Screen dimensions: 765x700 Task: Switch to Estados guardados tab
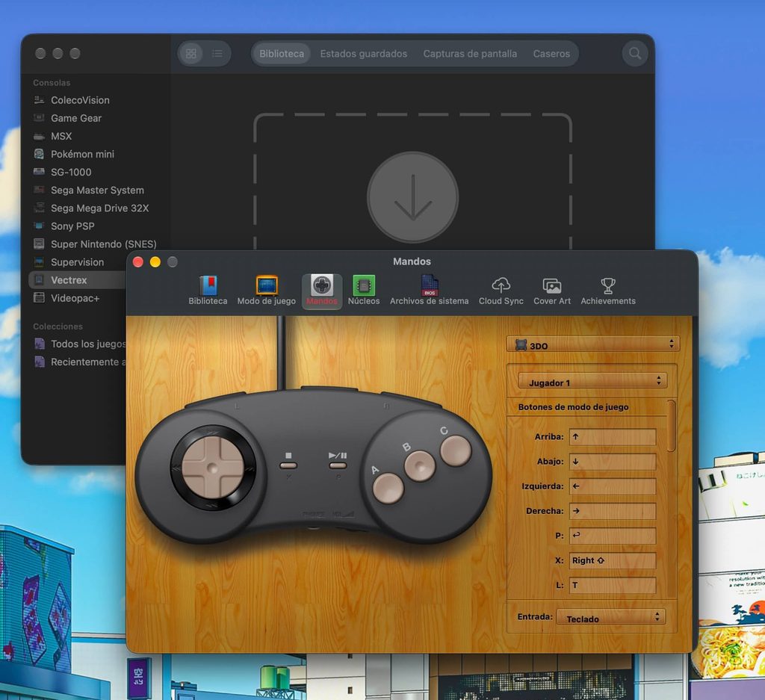364,54
